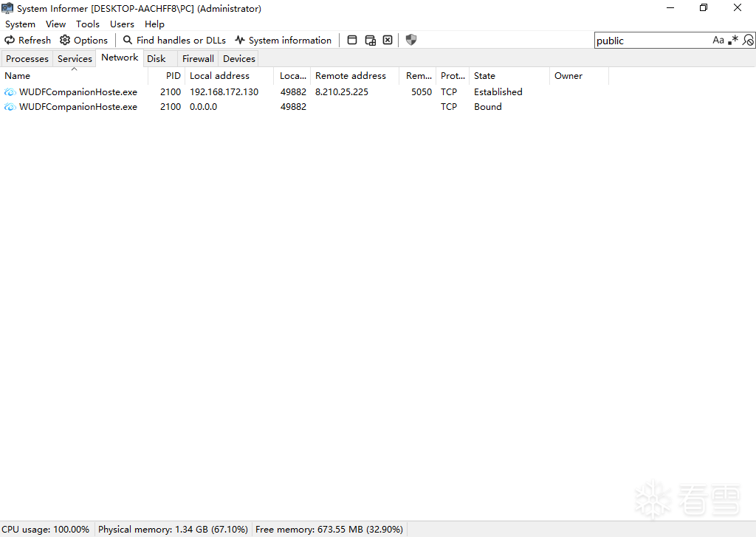Select the Established WUDFCompanionHoste.exe connection row

click(221, 92)
